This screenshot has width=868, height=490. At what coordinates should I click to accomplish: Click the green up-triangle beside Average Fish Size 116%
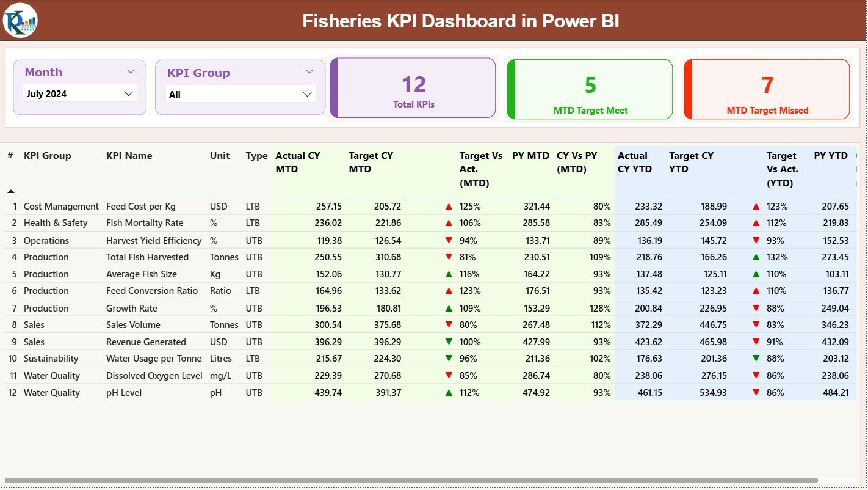click(449, 274)
